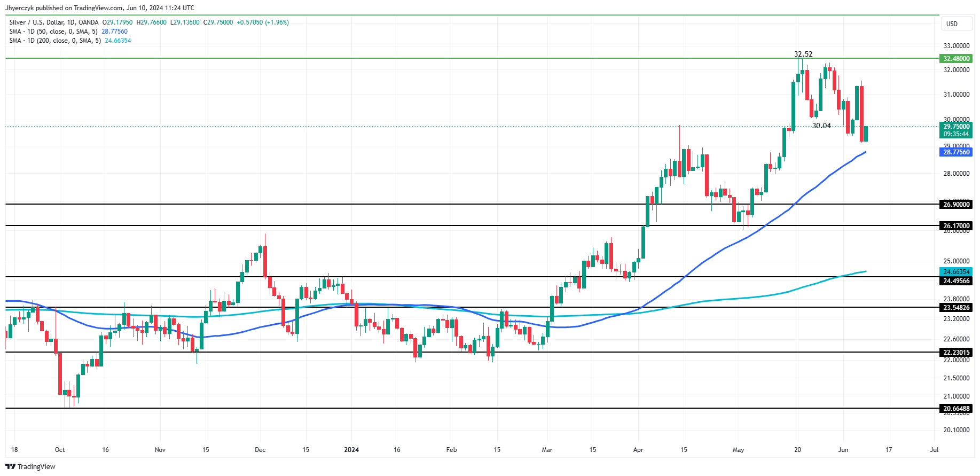This screenshot has height=476, width=980.
Task: Open the USD currency selector
Action: (952, 24)
